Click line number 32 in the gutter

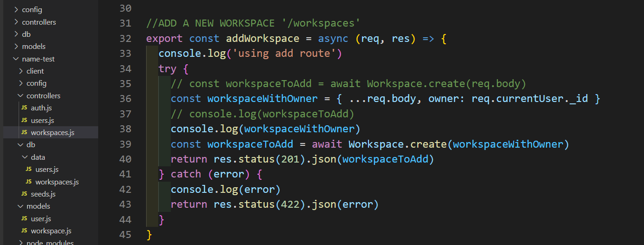coord(125,38)
